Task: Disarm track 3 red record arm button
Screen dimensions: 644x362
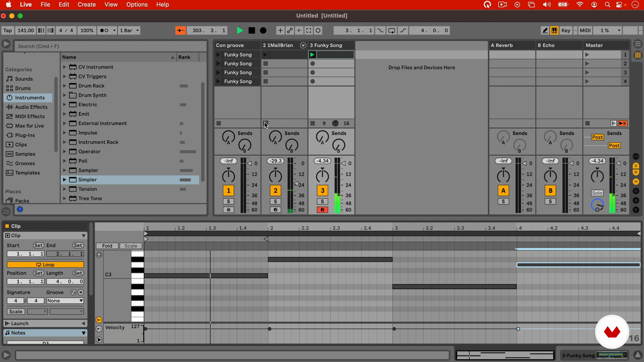Action: (323, 210)
